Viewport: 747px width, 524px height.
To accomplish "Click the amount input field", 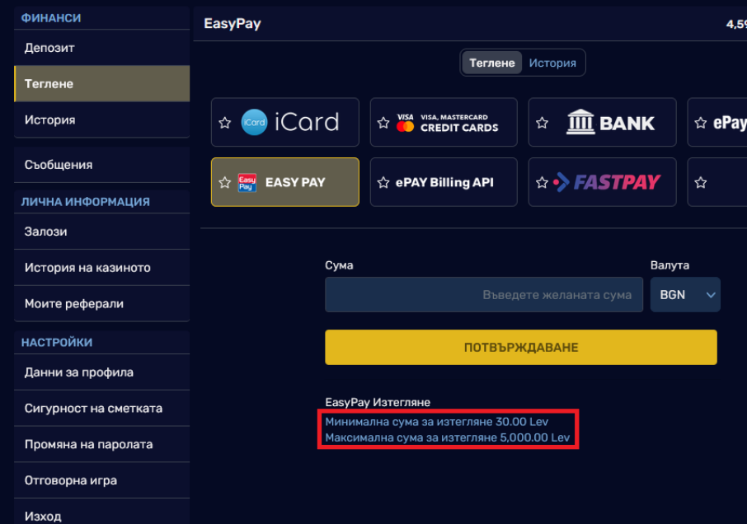I will click(x=483, y=295).
